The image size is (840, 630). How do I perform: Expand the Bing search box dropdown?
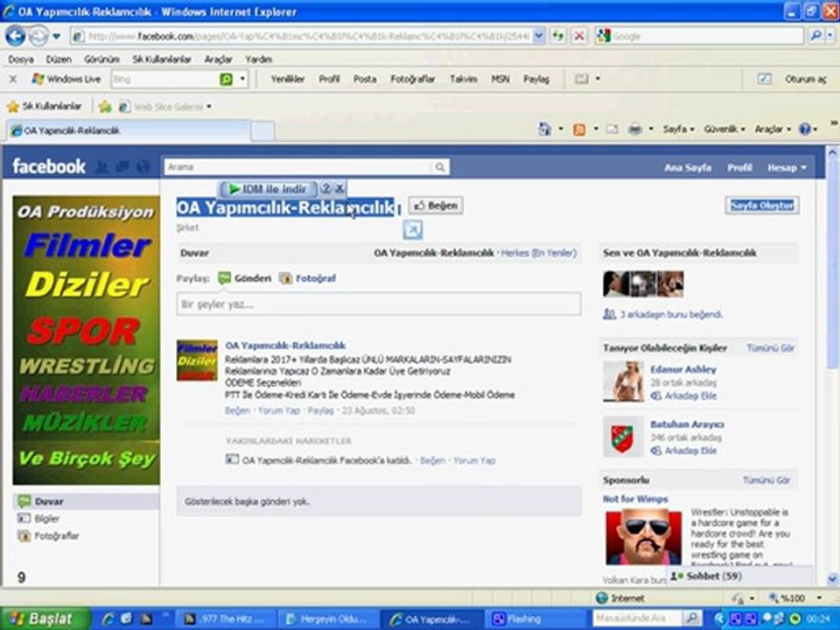[x=242, y=80]
